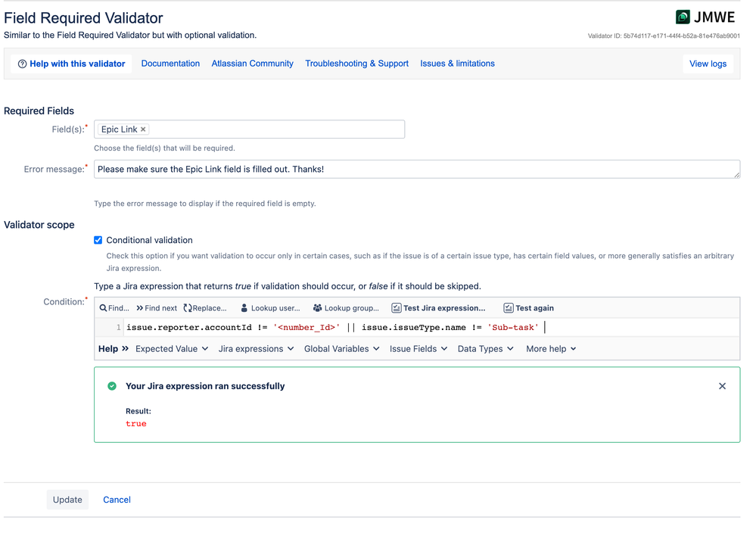Screen dimensions: 756x533
Task: Click the Validator ID text
Action: point(664,36)
